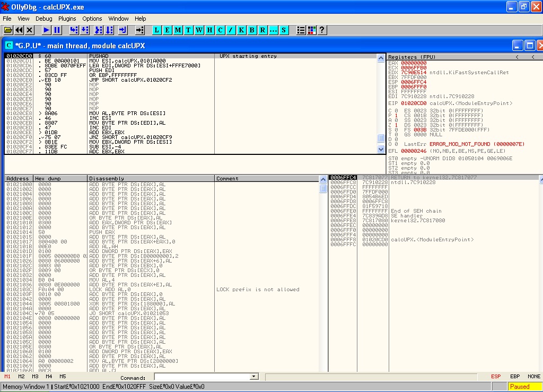This screenshot has height=392, width=543.
Task: Pause execution with the Pause icon
Action: point(57,30)
